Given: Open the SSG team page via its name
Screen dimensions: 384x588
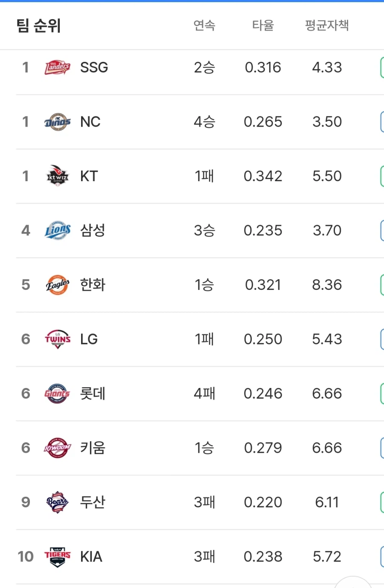Looking at the screenshot, I should (x=94, y=67).
